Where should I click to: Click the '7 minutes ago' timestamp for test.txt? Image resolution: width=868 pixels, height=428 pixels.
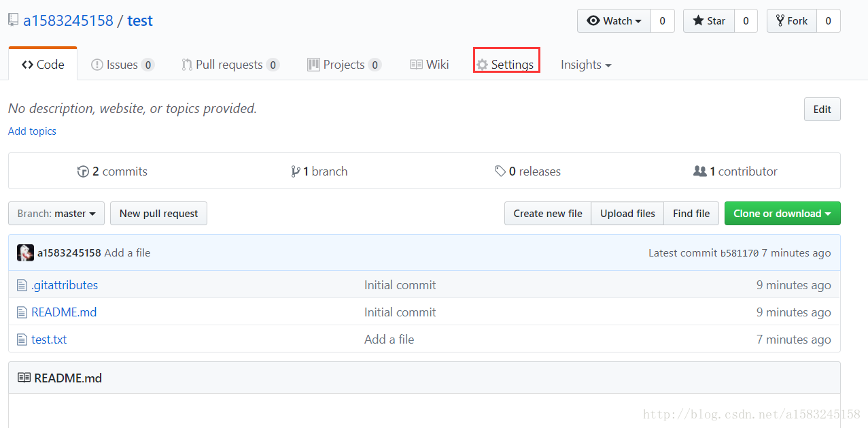[794, 340]
